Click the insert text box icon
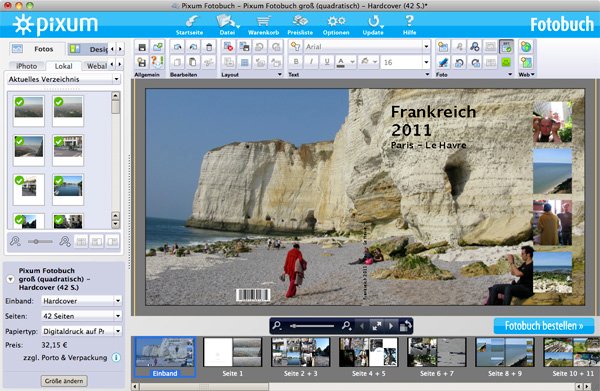The height and width of the screenshot is (391, 600). click(295, 47)
